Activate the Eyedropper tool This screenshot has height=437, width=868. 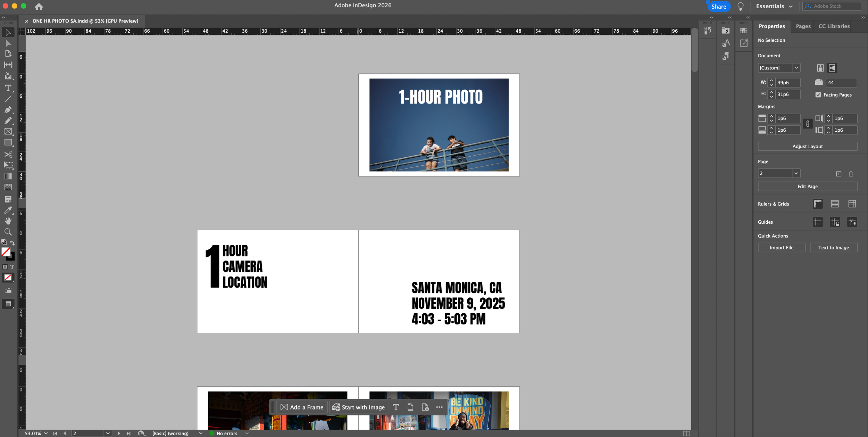point(8,210)
